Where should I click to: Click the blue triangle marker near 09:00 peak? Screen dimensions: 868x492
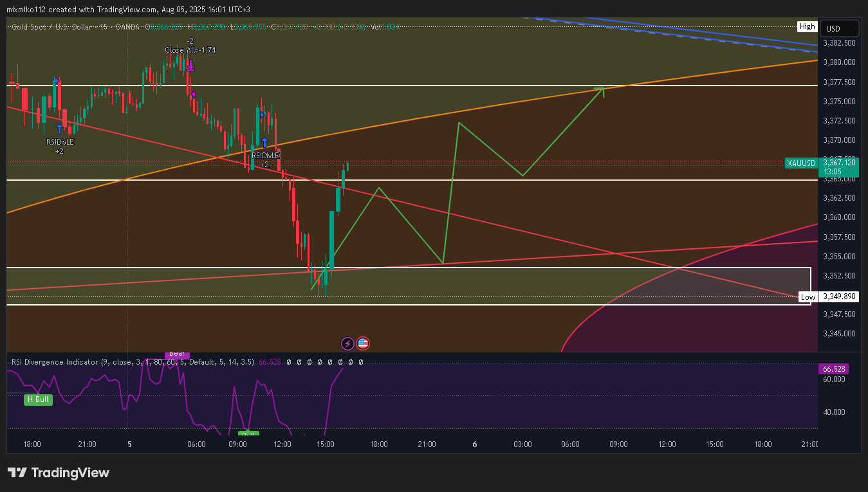click(x=263, y=114)
